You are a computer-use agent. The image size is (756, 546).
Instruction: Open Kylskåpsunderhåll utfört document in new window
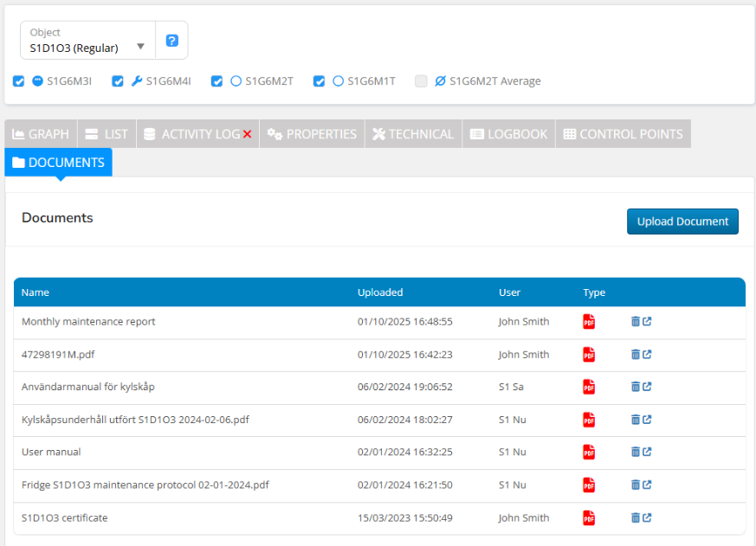[647, 420]
